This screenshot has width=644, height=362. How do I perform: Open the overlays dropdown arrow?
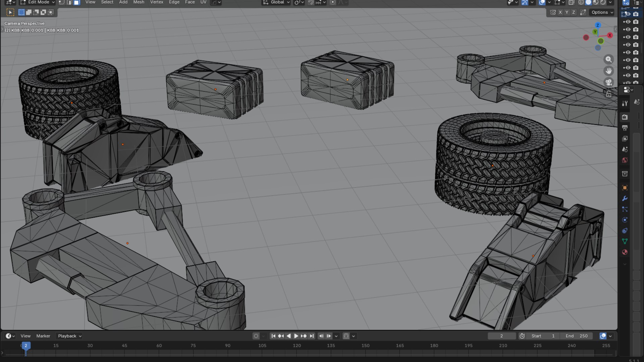549,2
